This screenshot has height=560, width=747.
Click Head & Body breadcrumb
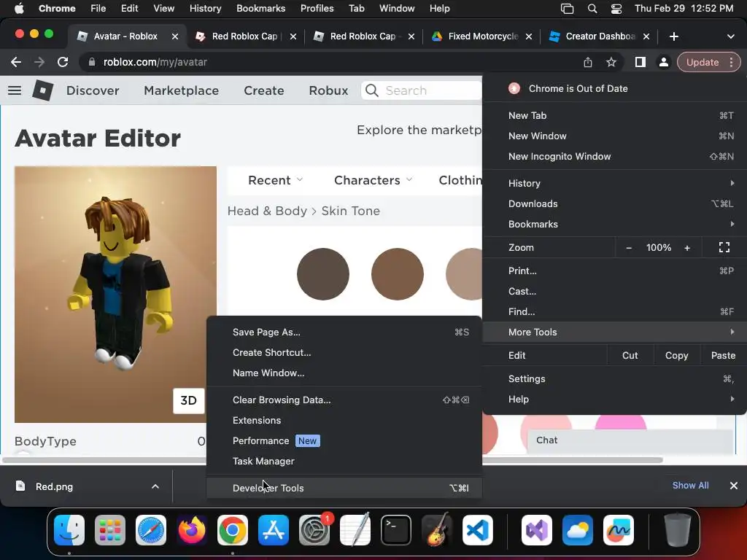(267, 211)
